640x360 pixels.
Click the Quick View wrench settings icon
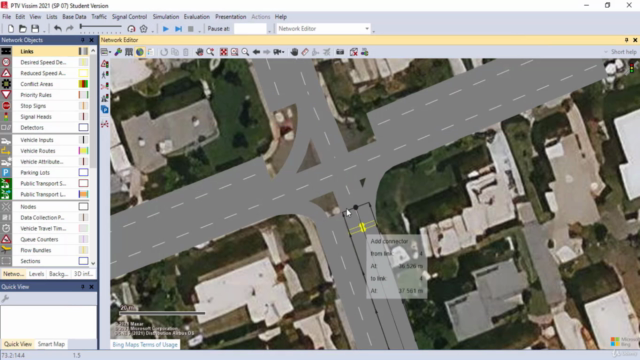click(x=5, y=299)
